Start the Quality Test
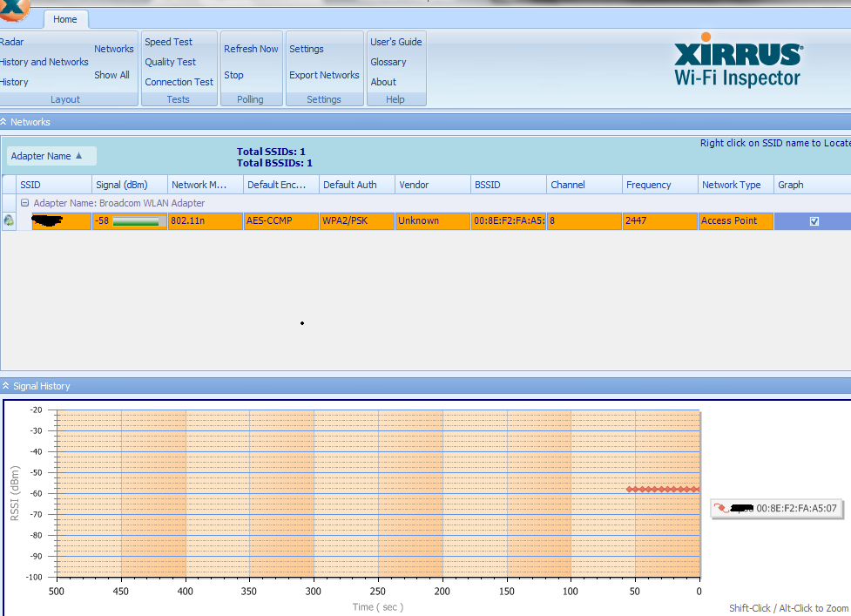 pyautogui.click(x=171, y=62)
